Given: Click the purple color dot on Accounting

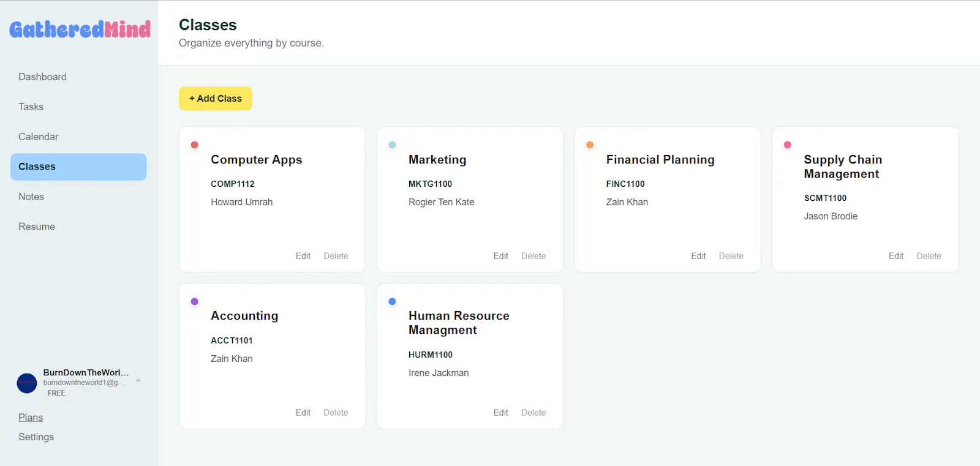Looking at the screenshot, I should (x=195, y=301).
